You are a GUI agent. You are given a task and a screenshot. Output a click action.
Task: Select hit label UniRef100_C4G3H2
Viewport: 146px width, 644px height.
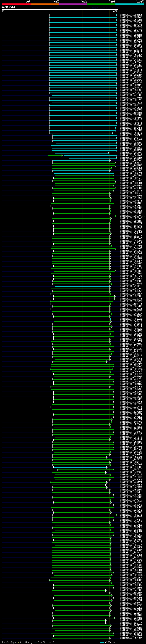point(131,467)
